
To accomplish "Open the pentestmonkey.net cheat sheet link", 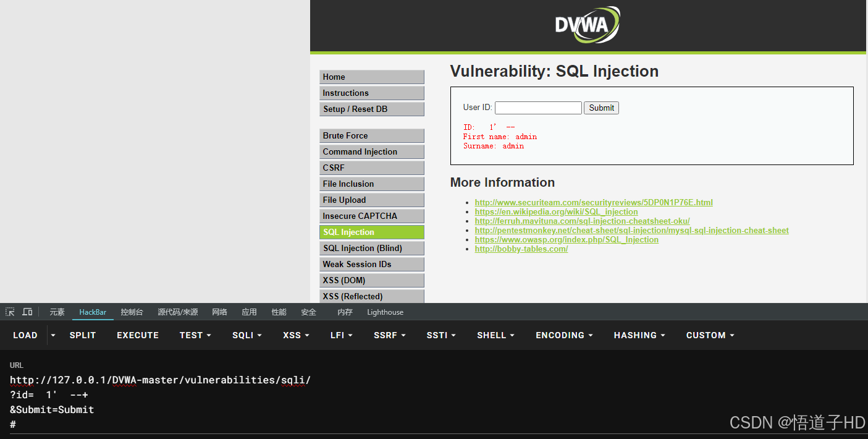I will (x=631, y=230).
